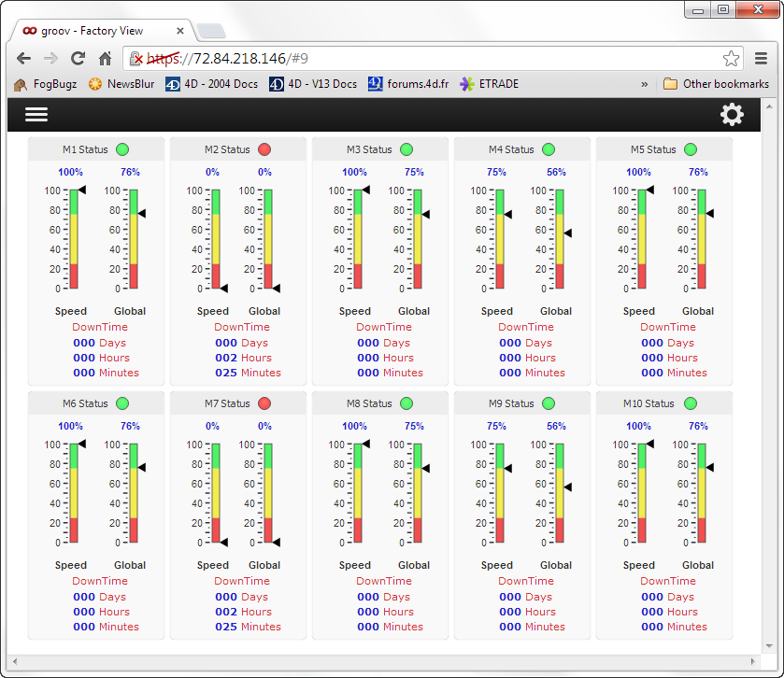This screenshot has width=784, height=678.
Task: Click the M4 Global gauge bar
Action: tap(560, 239)
